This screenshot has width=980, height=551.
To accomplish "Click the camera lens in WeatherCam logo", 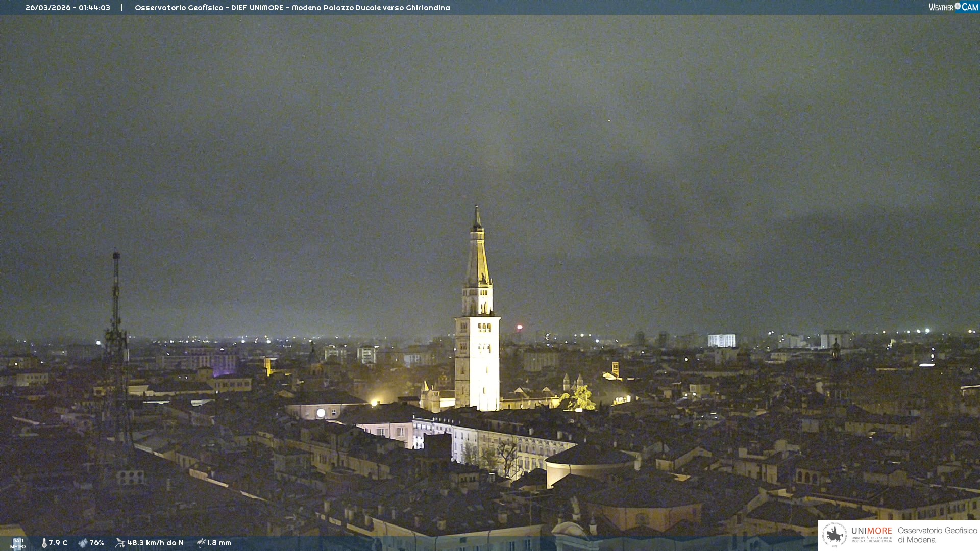I will (958, 7).
